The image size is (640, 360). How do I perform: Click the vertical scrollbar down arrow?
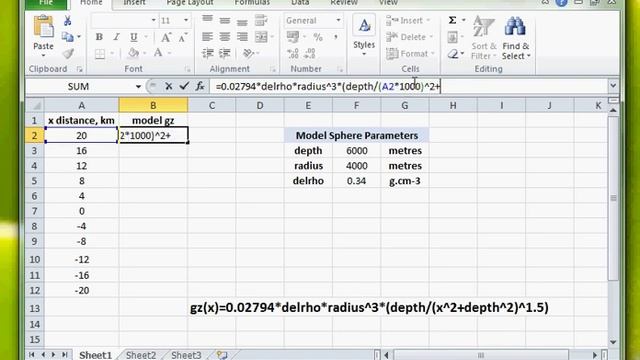pos(613,342)
